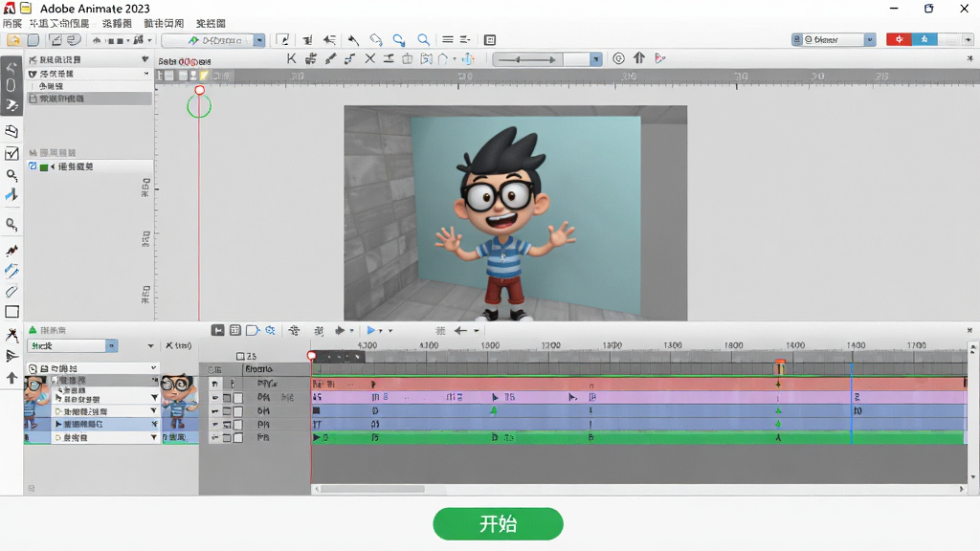Click the cartoon boy character on stage
The width and height of the screenshot is (980, 551).
tap(503, 222)
